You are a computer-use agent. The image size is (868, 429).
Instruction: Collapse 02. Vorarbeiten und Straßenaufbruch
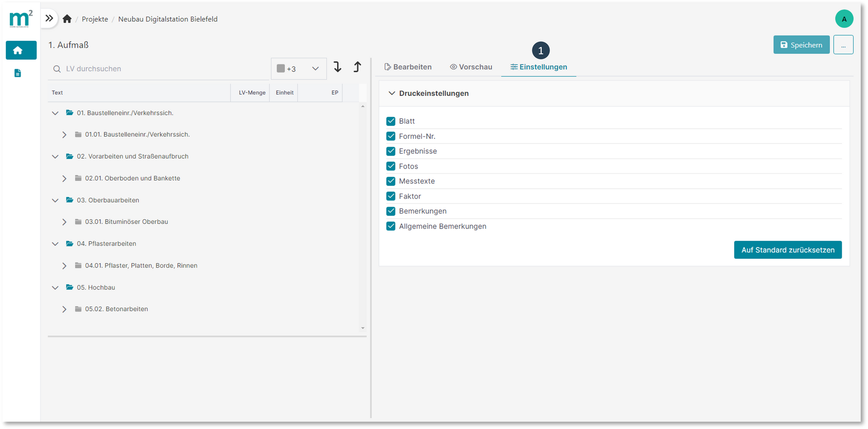pyautogui.click(x=55, y=157)
